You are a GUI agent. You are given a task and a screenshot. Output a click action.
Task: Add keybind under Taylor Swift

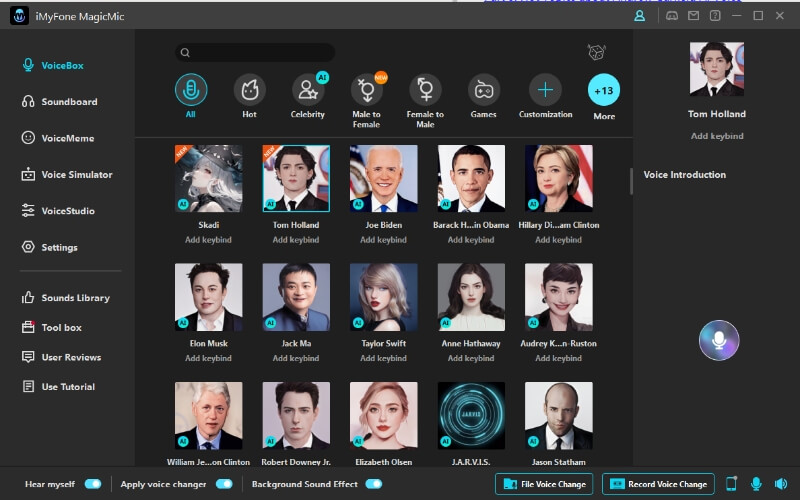tap(384, 358)
